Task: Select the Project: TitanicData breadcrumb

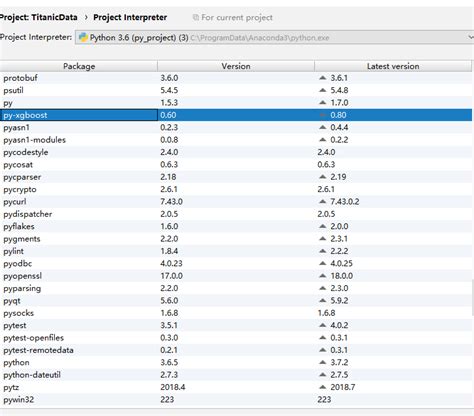Action: coord(39,17)
